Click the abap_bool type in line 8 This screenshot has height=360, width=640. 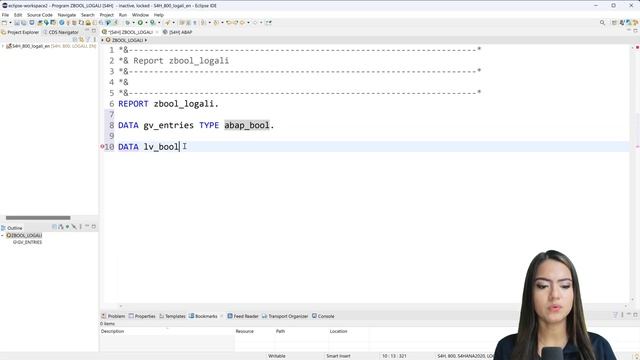click(247, 125)
